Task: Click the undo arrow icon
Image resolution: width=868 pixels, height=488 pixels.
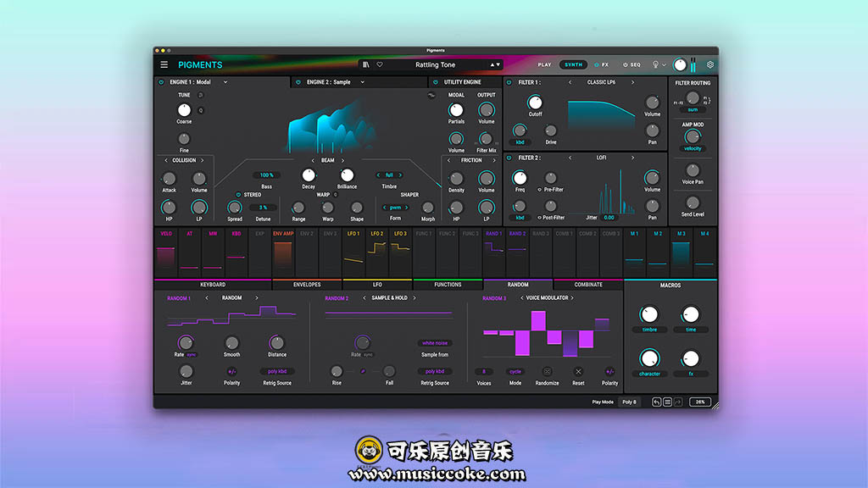Action: [656, 402]
